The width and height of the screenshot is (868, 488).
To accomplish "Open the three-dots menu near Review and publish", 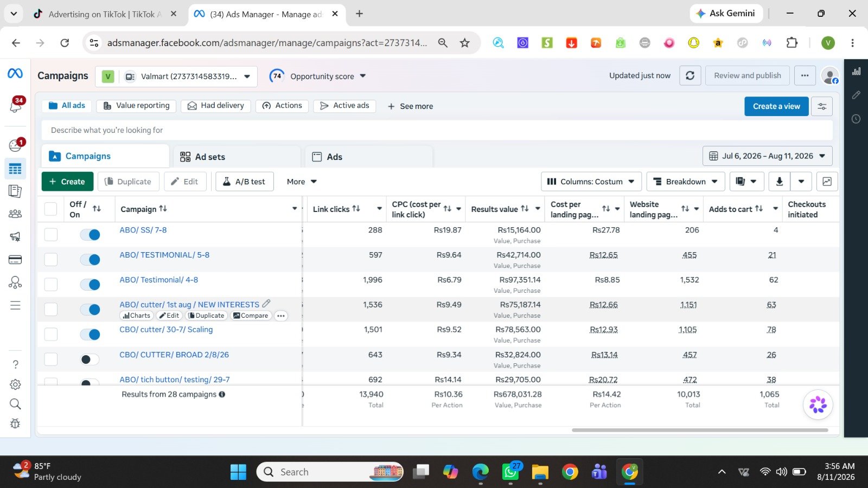I will [x=805, y=76].
